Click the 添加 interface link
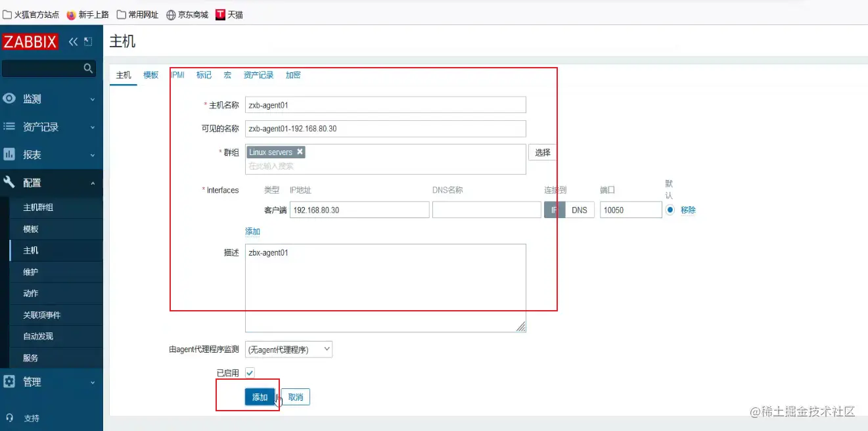The image size is (868, 431). 252,231
